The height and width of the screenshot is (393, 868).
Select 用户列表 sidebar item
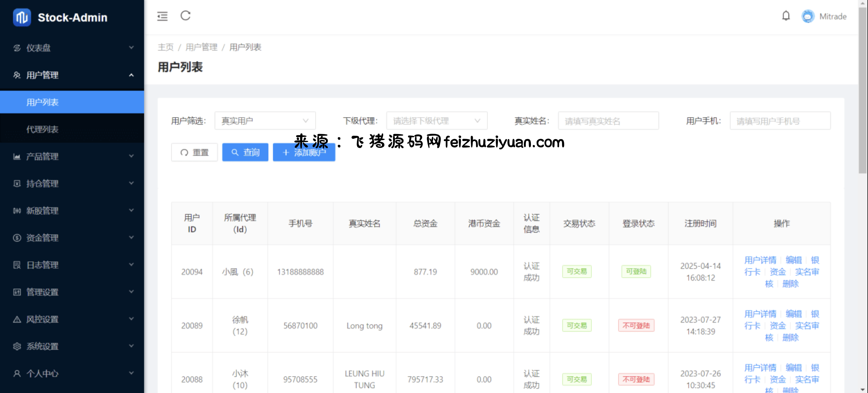pos(42,102)
